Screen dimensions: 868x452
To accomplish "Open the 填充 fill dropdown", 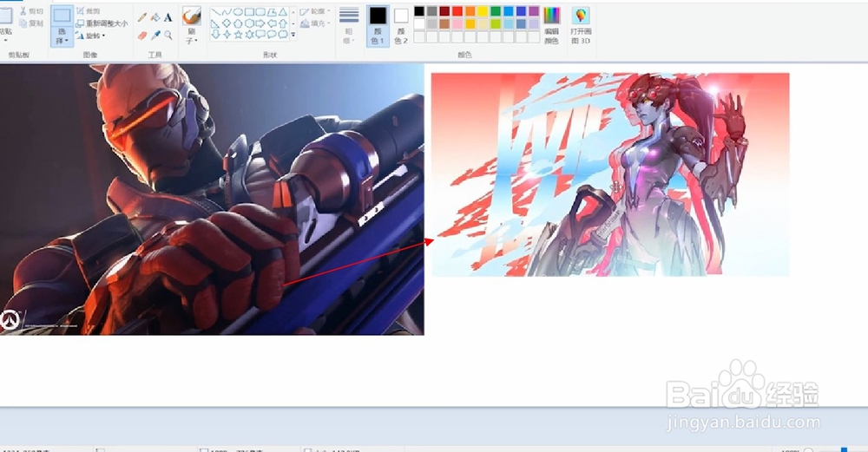I will 315,23.
